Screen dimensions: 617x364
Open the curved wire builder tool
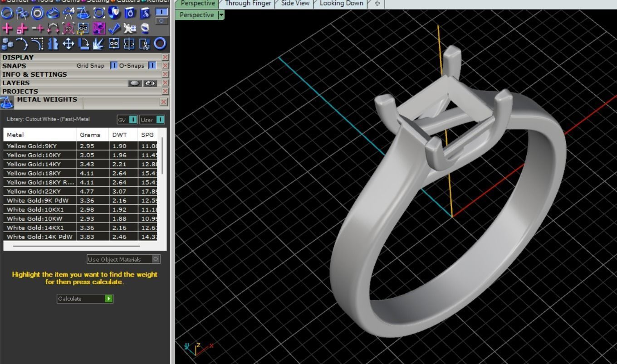point(22,13)
